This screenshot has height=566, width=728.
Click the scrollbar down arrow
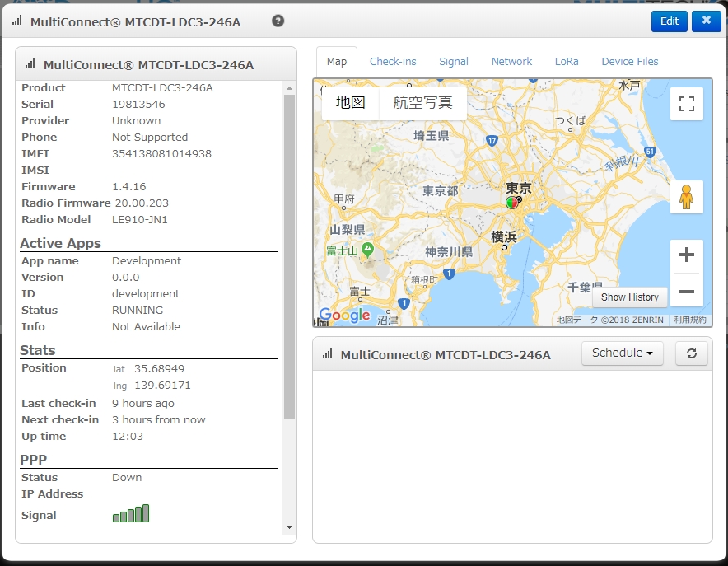[x=289, y=527]
